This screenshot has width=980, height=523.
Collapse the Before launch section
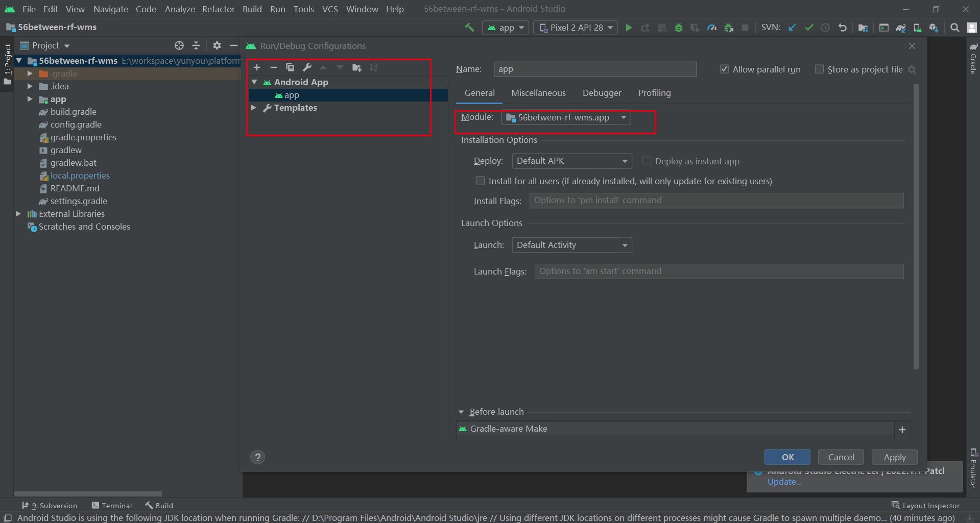(x=461, y=412)
